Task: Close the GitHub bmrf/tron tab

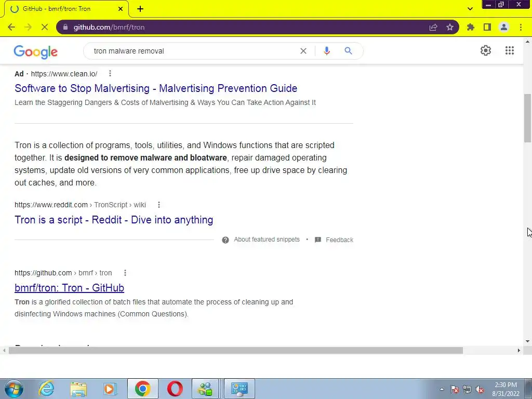Action: [x=121, y=9]
